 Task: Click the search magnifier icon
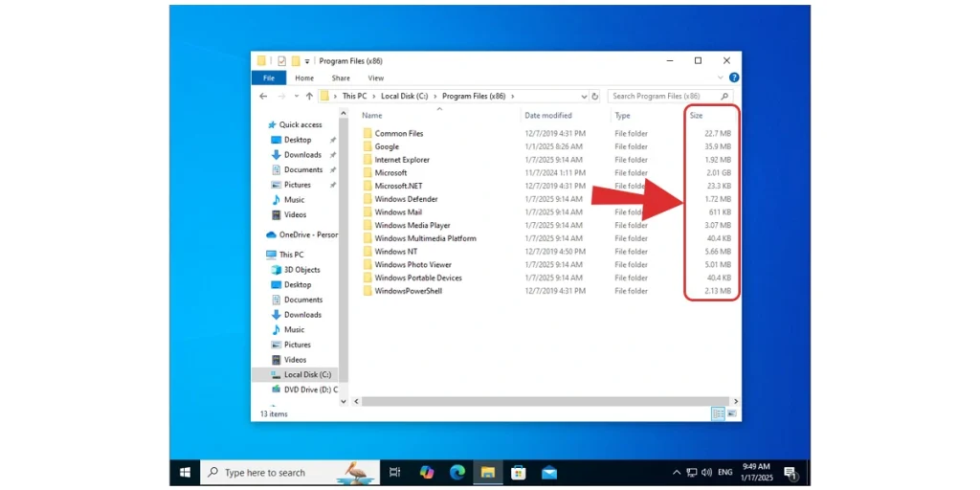[x=724, y=97]
